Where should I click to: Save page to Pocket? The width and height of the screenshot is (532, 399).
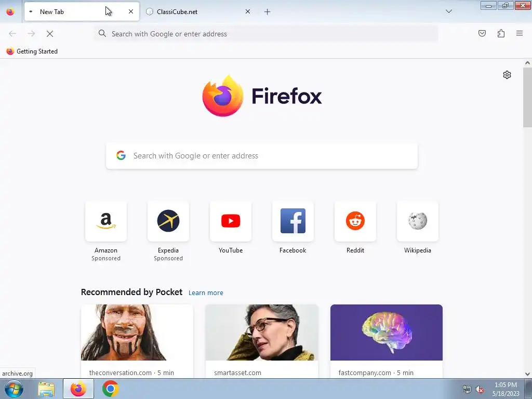482,33
